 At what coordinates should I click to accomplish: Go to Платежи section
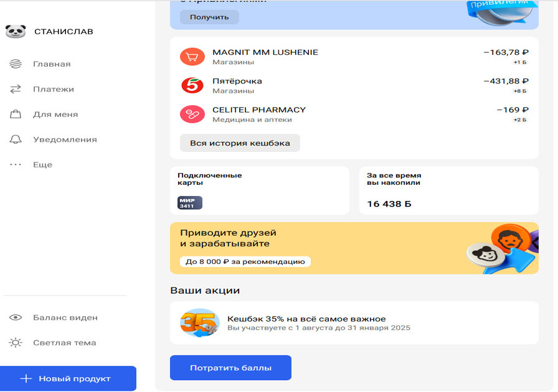(53, 90)
